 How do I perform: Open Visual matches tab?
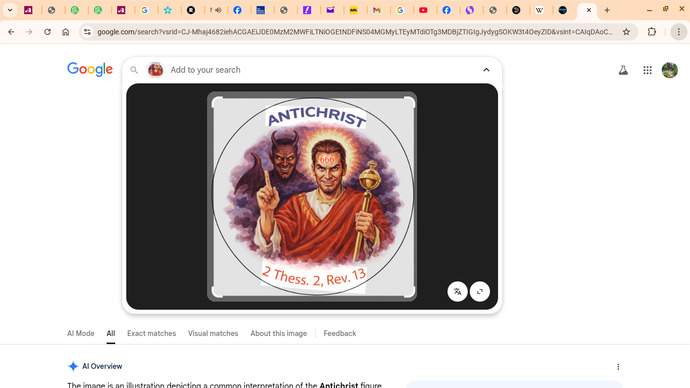point(213,333)
